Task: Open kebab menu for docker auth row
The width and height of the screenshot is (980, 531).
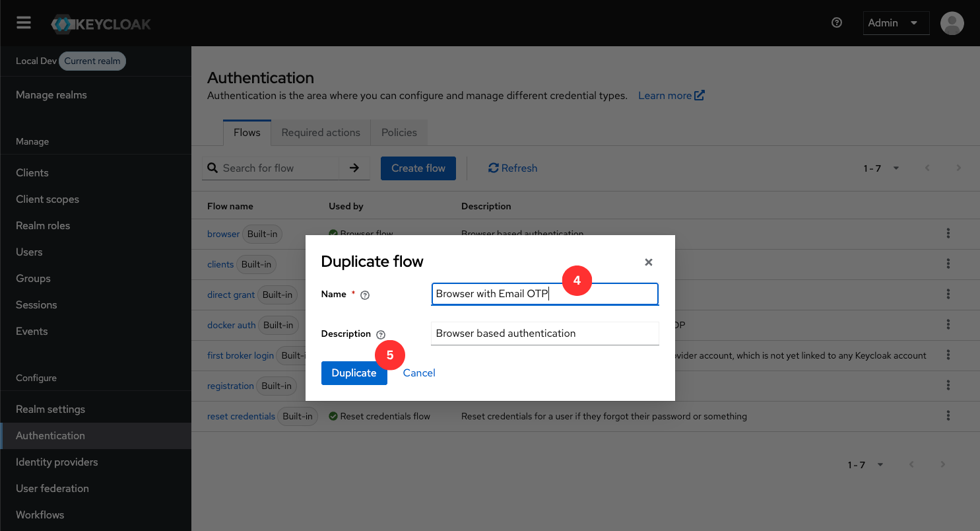Action: point(948,324)
